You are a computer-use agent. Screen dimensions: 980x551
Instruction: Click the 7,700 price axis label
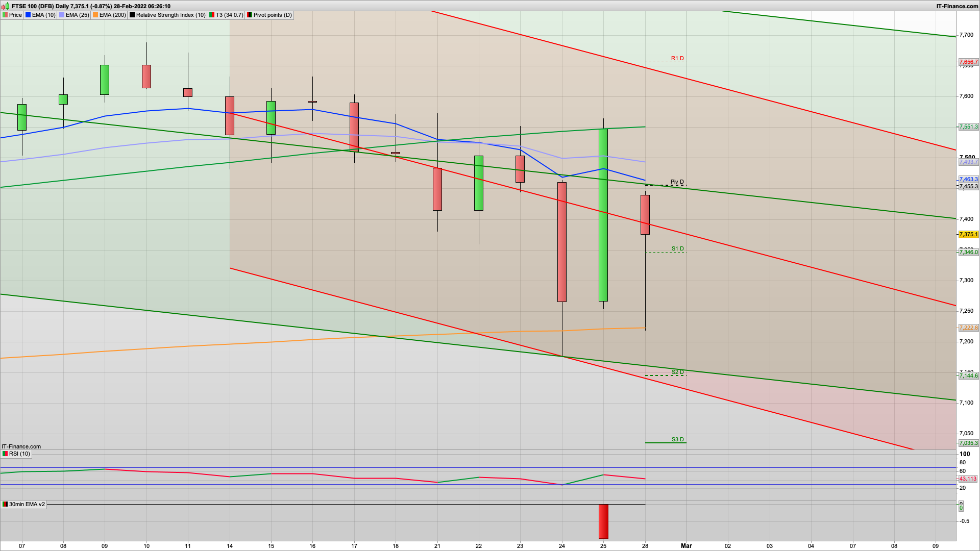coord(966,35)
